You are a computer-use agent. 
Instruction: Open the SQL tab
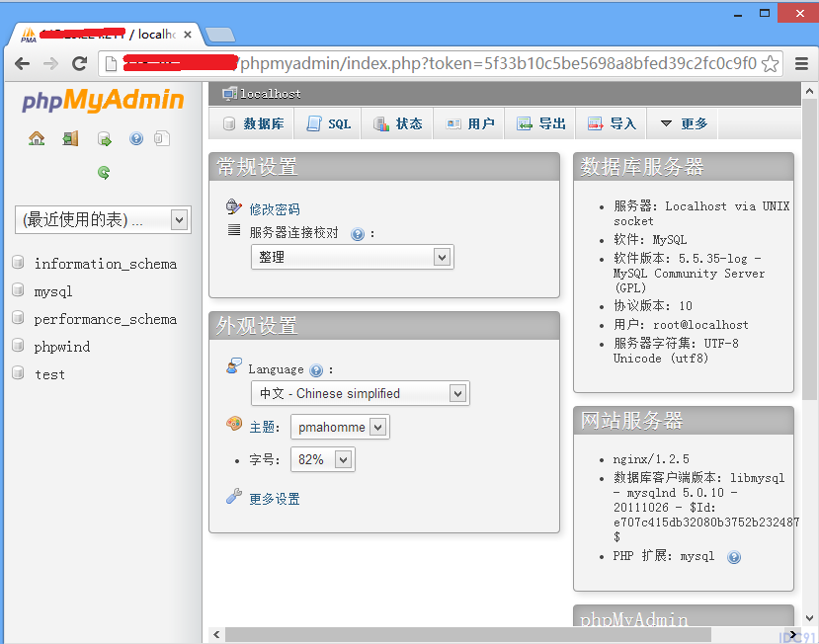coord(327,123)
